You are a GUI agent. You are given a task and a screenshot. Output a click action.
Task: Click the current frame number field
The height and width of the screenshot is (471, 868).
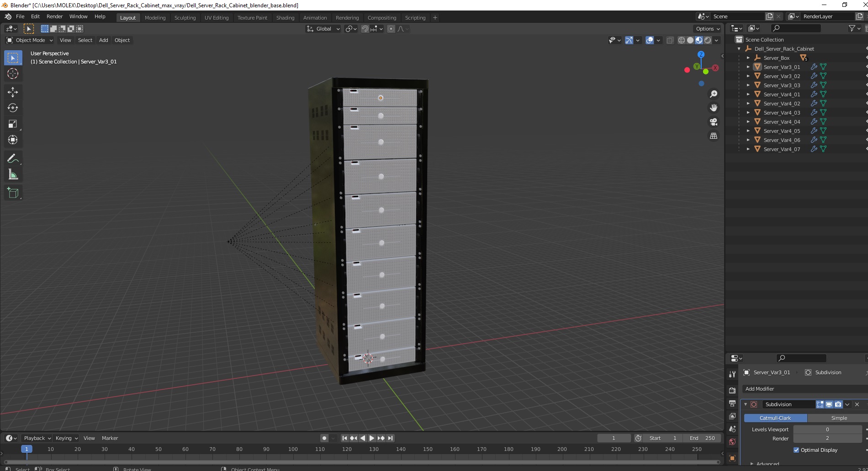[614, 438]
